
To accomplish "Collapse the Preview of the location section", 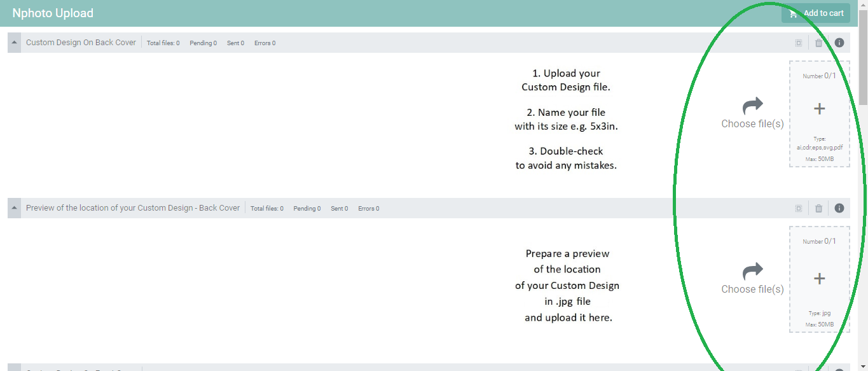I will 14,208.
